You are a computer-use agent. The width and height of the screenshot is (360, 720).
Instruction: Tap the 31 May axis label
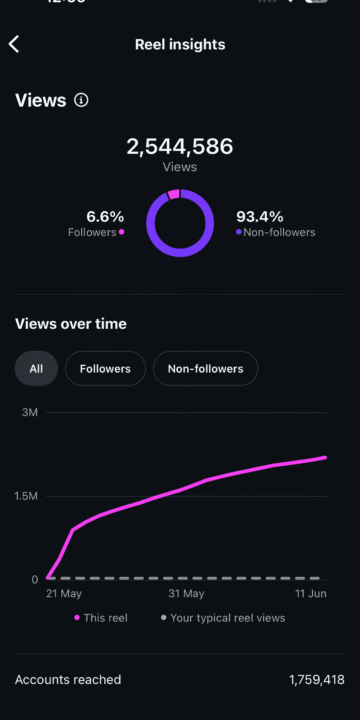186,593
